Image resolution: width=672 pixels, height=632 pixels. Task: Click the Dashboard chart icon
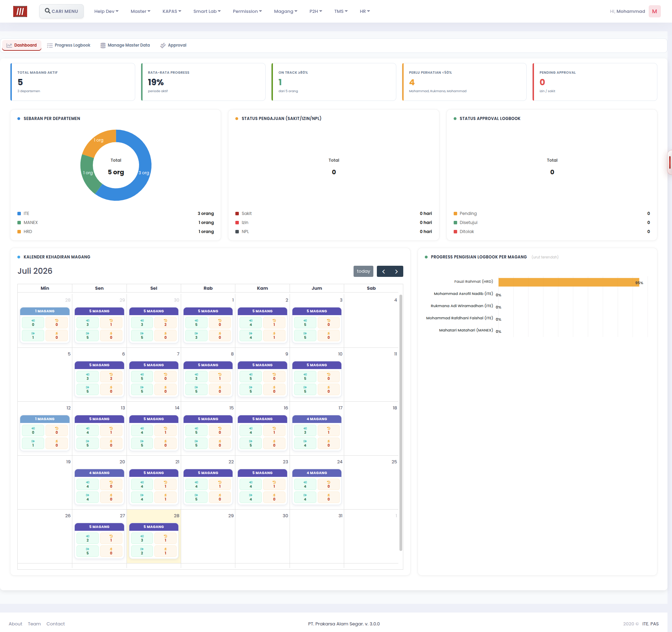pos(9,45)
